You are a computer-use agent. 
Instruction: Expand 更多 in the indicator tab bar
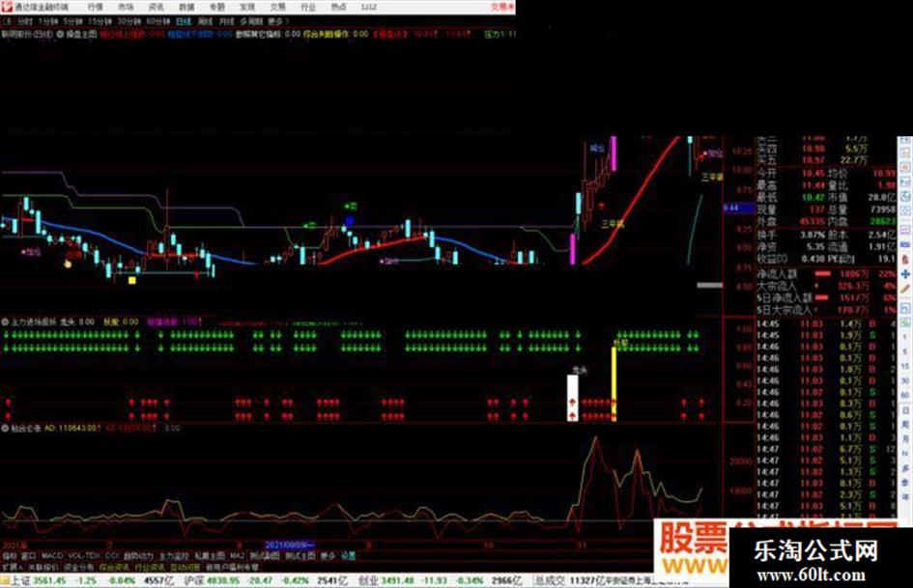pos(328,556)
